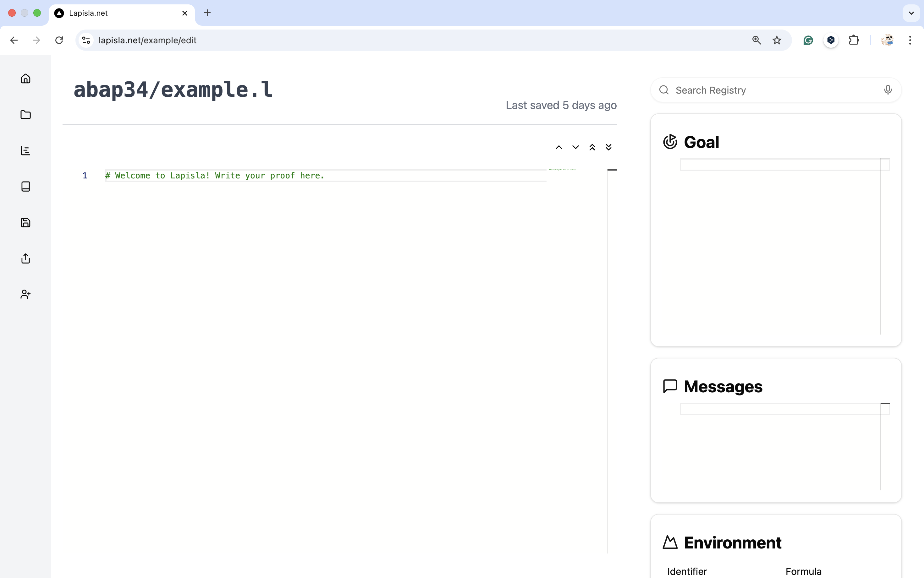Open the book documentation icon in sidebar
This screenshot has width=924, height=578.
[26, 187]
